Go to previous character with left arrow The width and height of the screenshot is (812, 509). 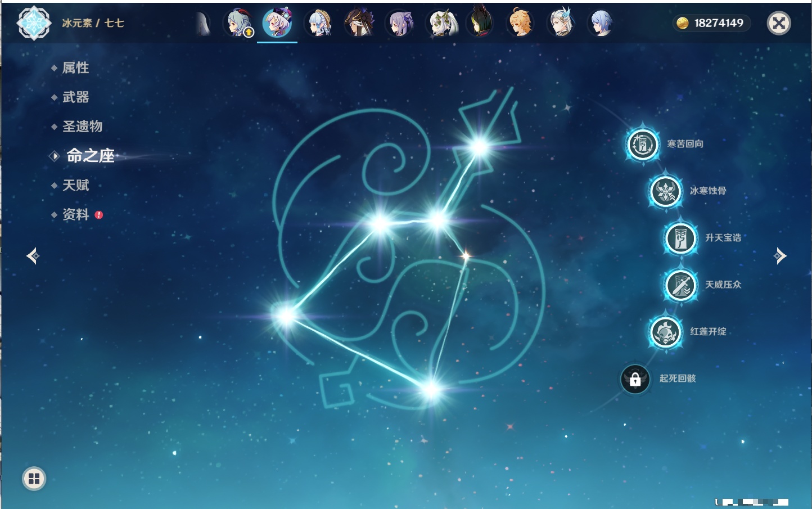pyautogui.click(x=33, y=256)
